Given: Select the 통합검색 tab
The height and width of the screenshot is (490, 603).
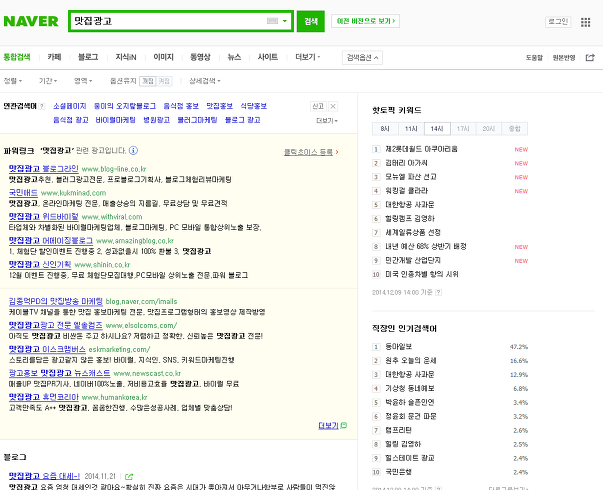Looking at the screenshot, I should [x=17, y=57].
